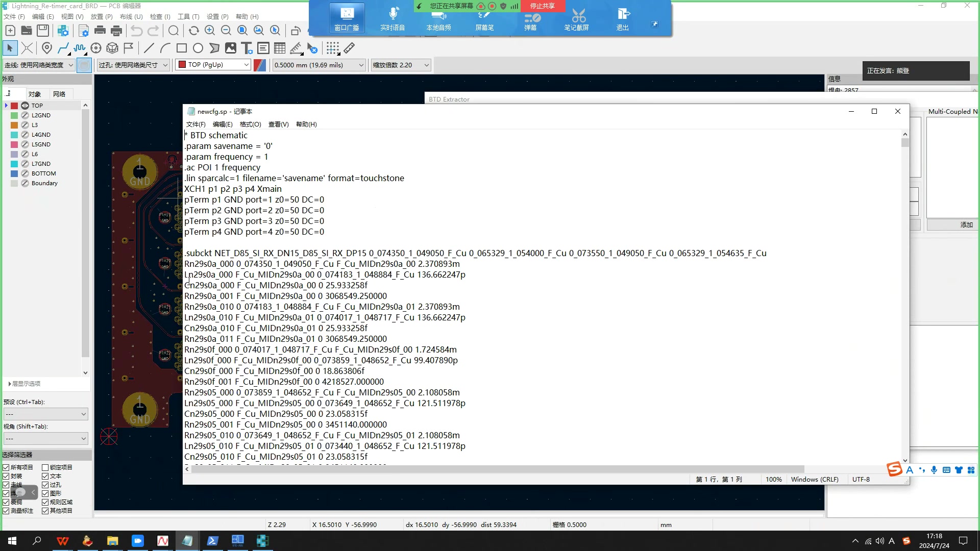This screenshot has width=980, height=551.
Task: Open the 编辑 menu in Notepad
Action: [x=222, y=124]
